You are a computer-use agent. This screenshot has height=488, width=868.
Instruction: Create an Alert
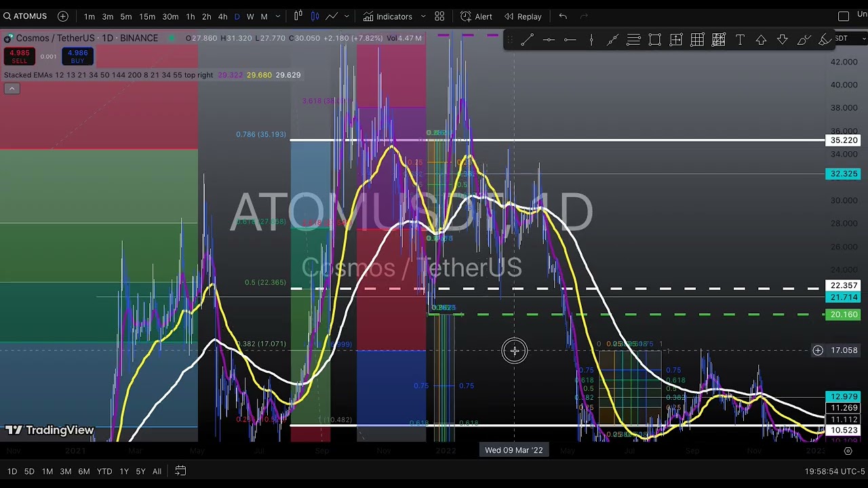[x=476, y=16]
